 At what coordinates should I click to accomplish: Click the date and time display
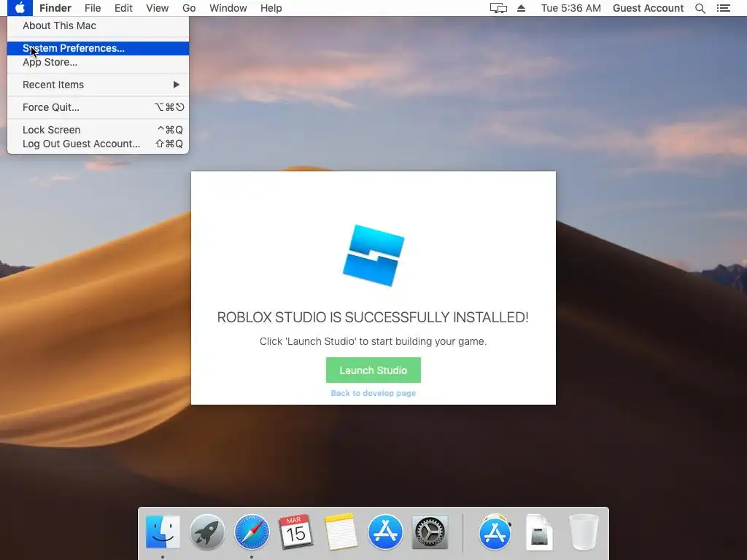click(x=570, y=8)
